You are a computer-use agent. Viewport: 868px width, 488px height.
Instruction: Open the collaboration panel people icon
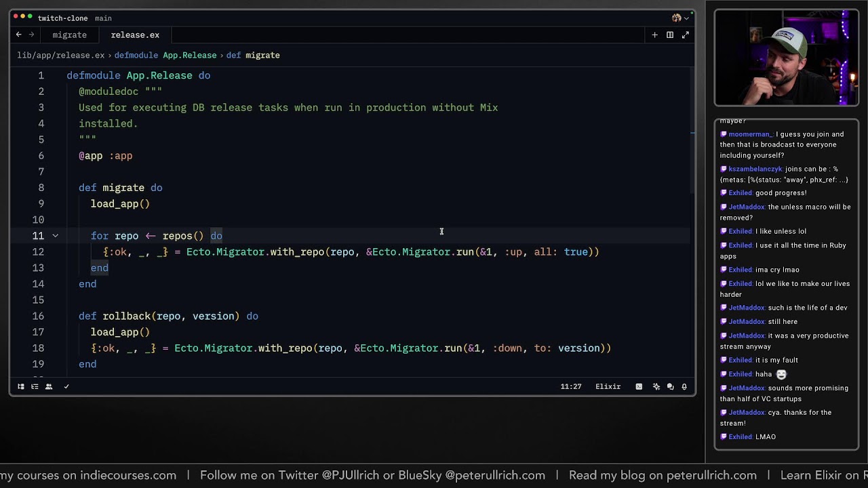(x=49, y=386)
